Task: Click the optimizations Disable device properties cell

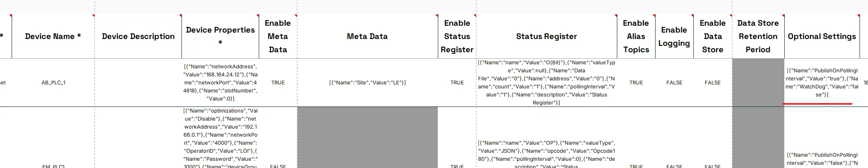Action: (220, 137)
